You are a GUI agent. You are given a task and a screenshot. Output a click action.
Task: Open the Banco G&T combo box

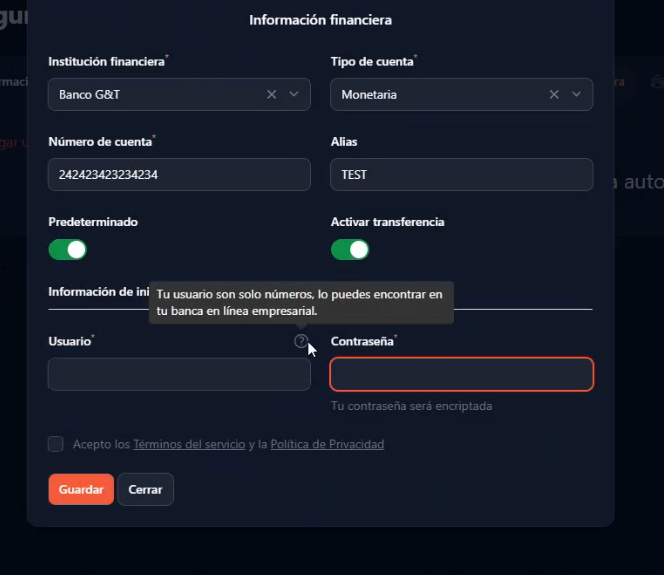179,94
